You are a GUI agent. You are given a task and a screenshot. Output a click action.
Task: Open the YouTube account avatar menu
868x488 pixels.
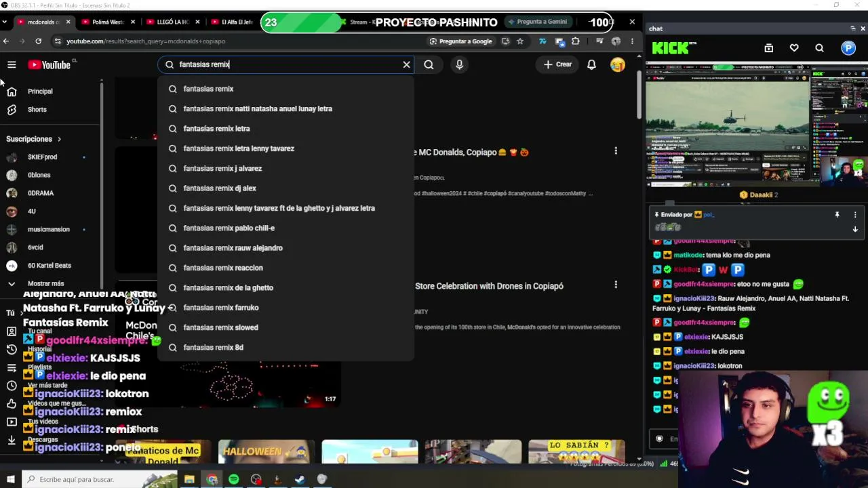click(617, 64)
